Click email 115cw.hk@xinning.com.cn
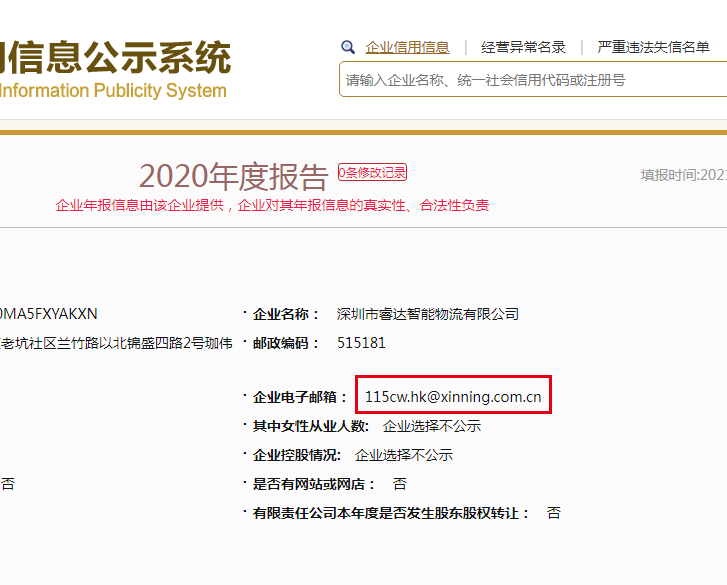 [x=453, y=396]
